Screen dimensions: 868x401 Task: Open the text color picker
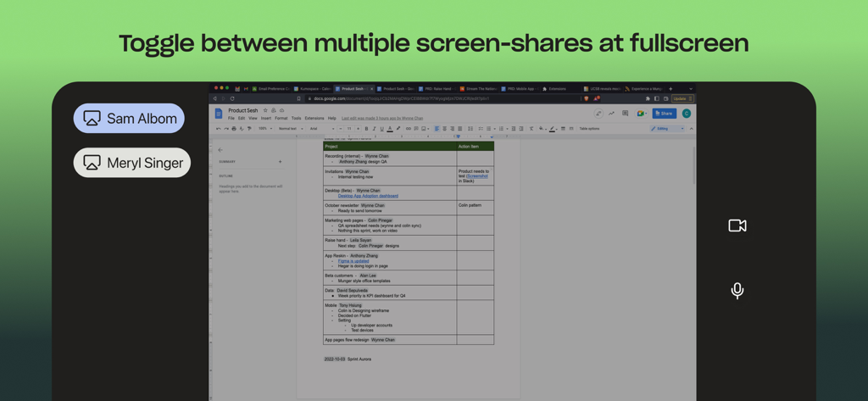390,129
